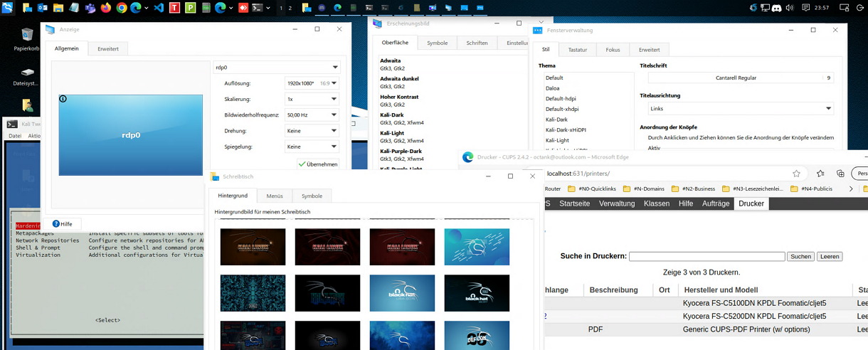
Task: Switch to Symbole tab in Erscheinungsbild
Action: click(x=438, y=43)
